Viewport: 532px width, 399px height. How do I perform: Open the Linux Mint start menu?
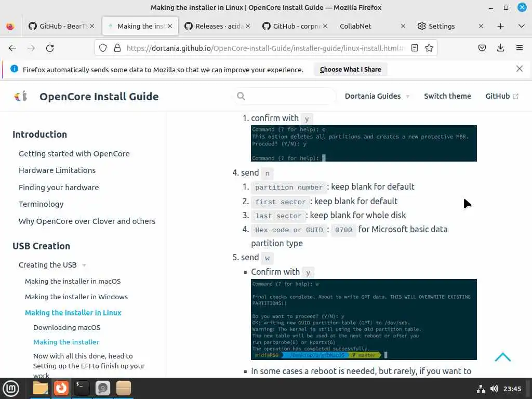pyautogui.click(x=11, y=388)
